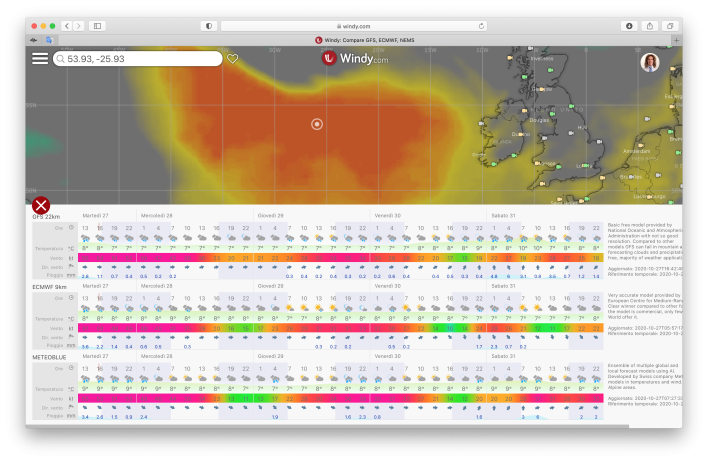708x462 pixels.
Task: Click the Douglas label on the map
Action: (539, 121)
